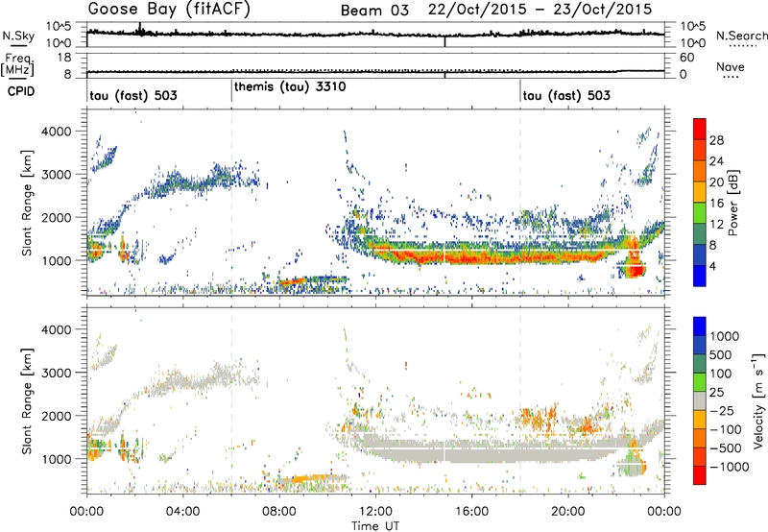The height and width of the screenshot is (532, 768).
Task: Click the '28' tick on Power scale
Action: tap(716, 140)
